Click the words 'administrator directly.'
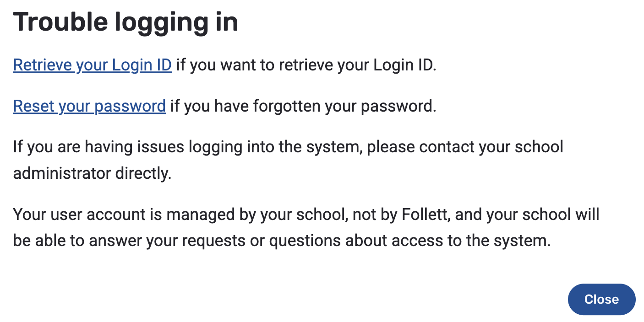This screenshot has width=644, height=322. coord(92,173)
